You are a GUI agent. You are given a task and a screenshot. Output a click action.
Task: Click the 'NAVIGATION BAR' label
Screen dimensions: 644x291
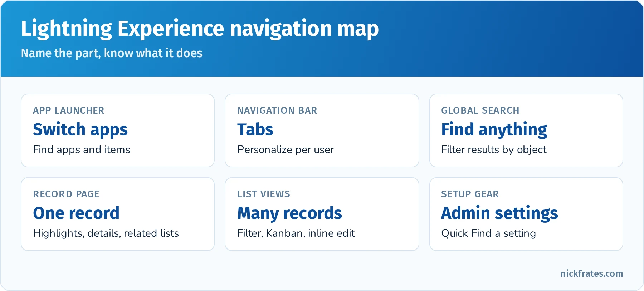[277, 110]
